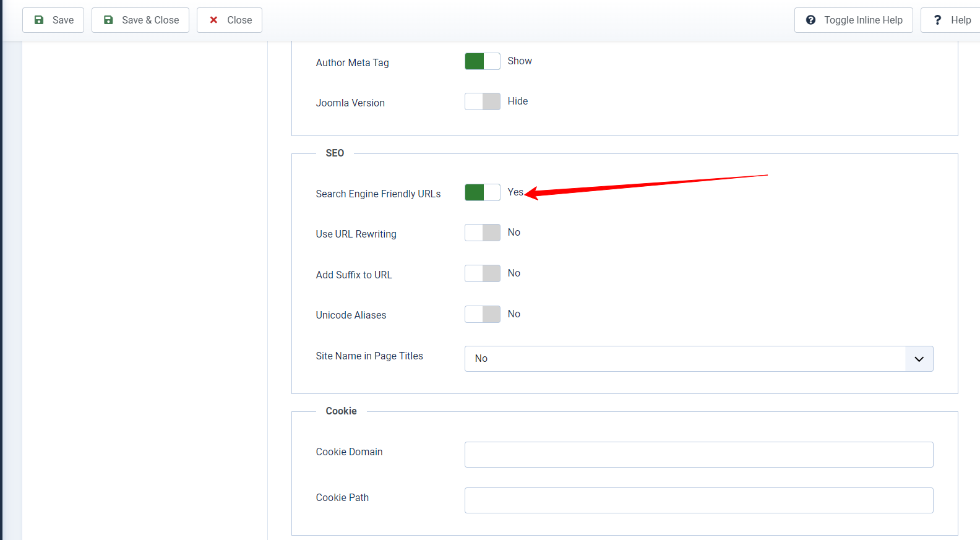This screenshot has height=540, width=980.
Task: Click the Save button
Action: pos(53,20)
